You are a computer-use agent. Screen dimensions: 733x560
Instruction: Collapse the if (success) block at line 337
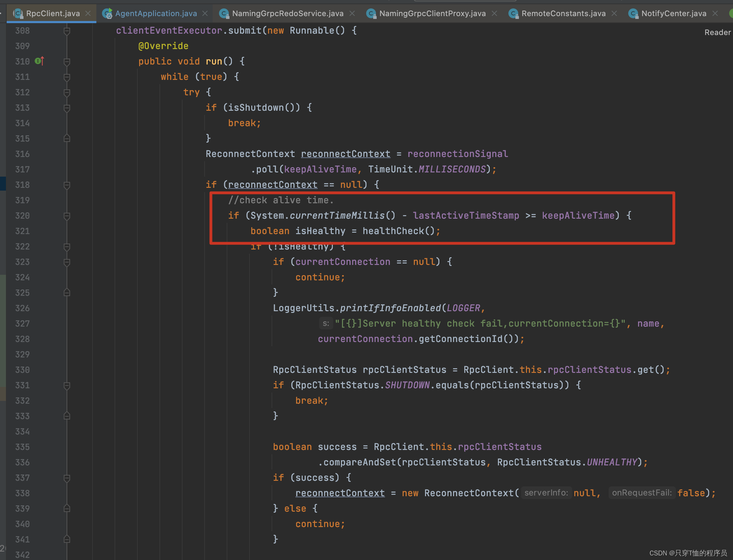[67, 478]
